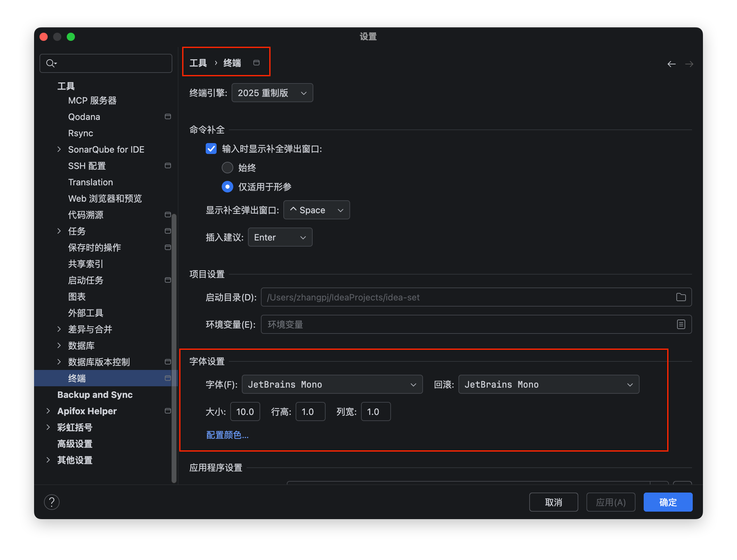Click the search magnifier icon
Screen dimensions: 737x560
pyautogui.click(x=51, y=63)
